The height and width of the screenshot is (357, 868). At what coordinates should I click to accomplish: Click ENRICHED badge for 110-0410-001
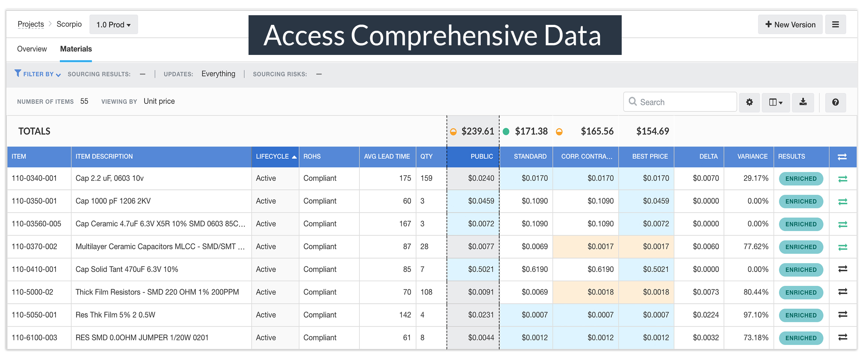tap(801, 270)
